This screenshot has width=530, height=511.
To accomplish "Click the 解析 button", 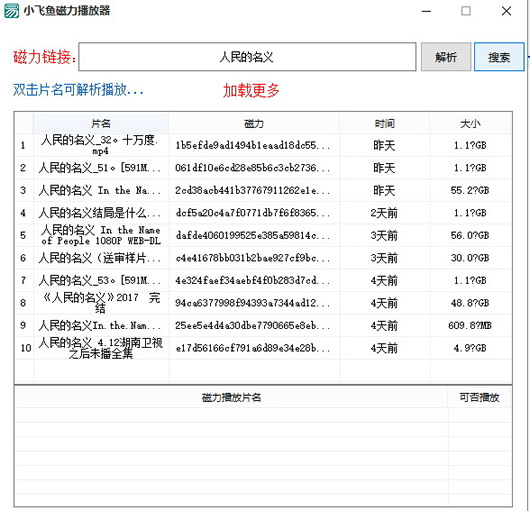I will tap(446, 57).
